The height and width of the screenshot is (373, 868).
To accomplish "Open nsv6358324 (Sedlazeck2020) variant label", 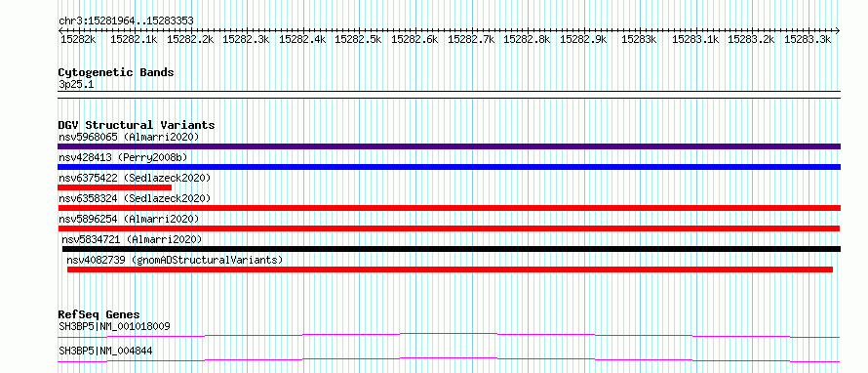I will [135, 198].
